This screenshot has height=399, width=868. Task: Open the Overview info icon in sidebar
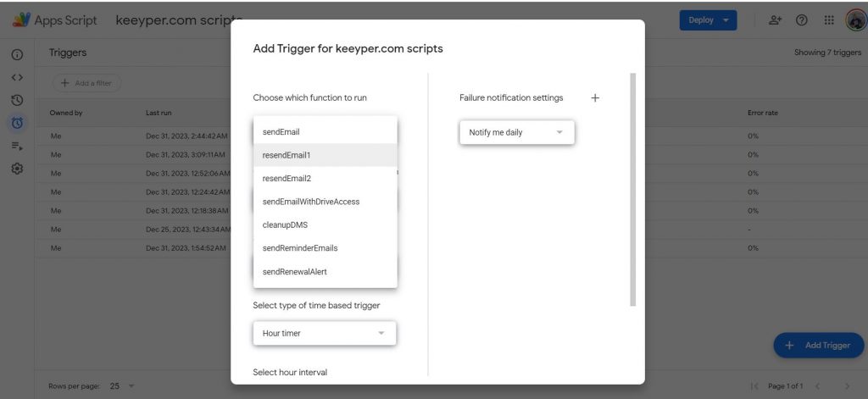(16, 55)
